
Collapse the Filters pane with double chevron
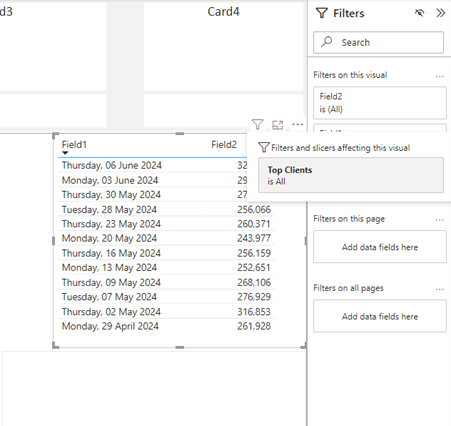440,13
